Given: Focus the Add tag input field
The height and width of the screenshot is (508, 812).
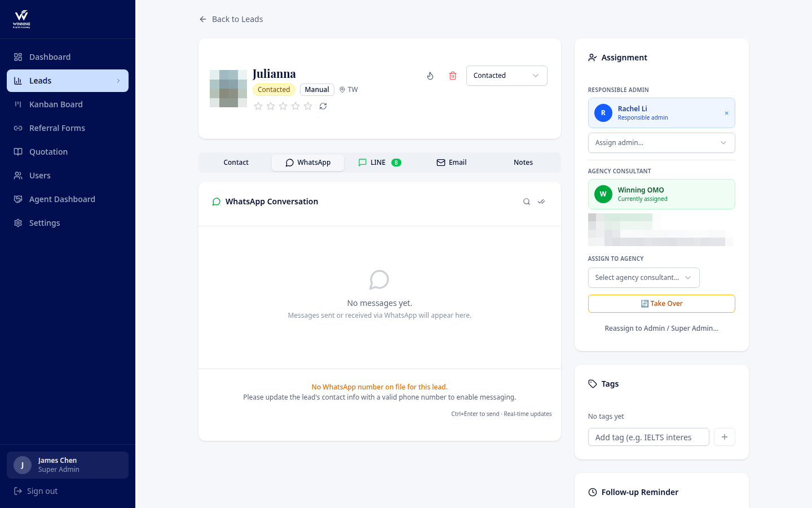Looking at the screenshot, I should click(x=648, y=437).
